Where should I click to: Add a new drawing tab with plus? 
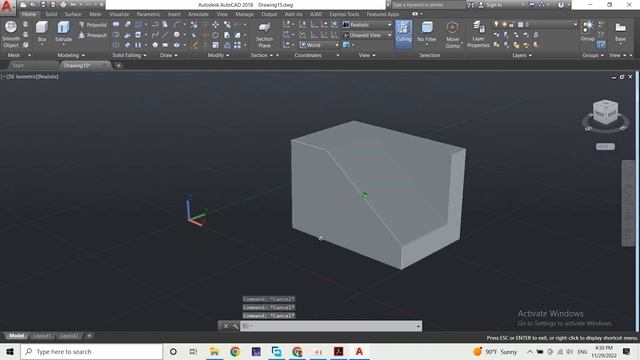pyautogui.click(x=118, y=65)
